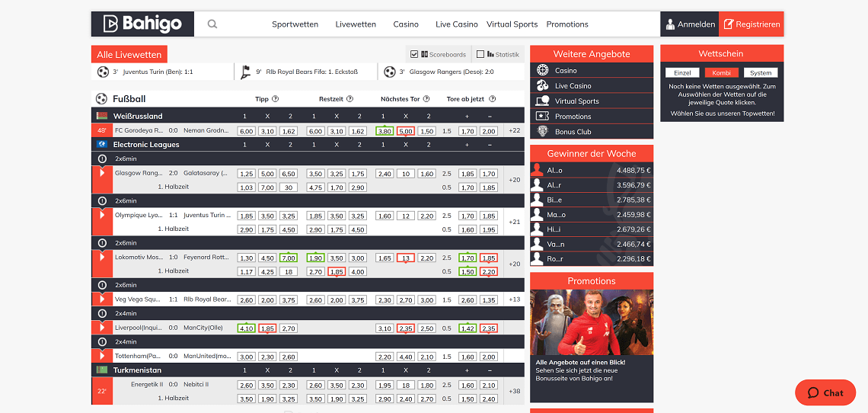The height and width of the screenshot is (413, 868).
Task: Click the live stream icon for Olympique Lyon match
Action: click(102, 215)
